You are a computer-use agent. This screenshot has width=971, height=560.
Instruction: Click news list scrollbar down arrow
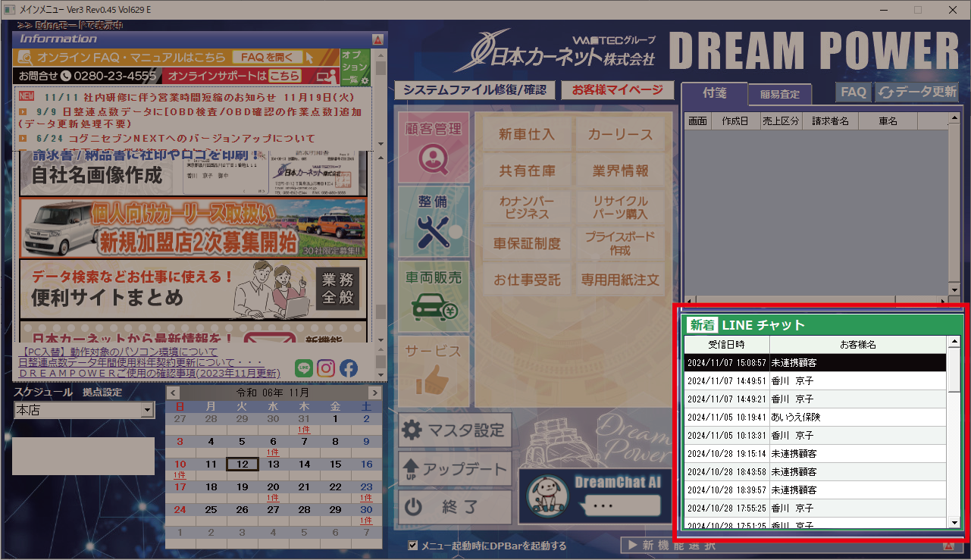(381, 144)
